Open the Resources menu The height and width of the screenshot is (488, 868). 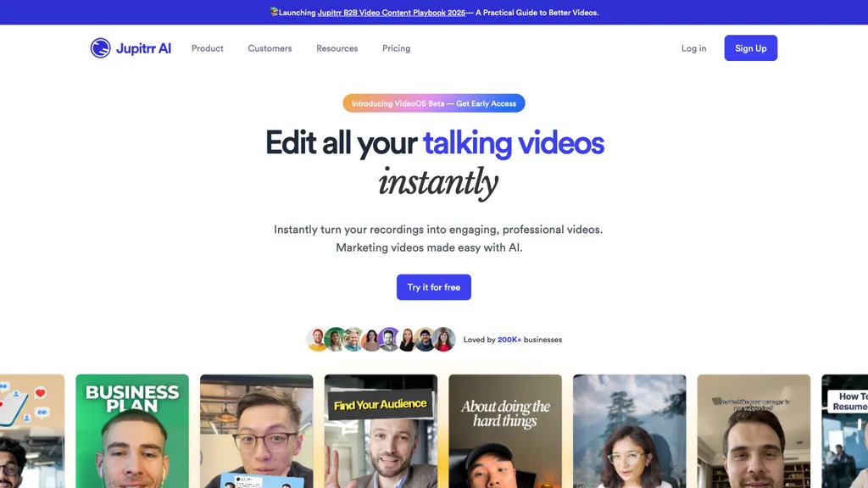pos(337,48)
